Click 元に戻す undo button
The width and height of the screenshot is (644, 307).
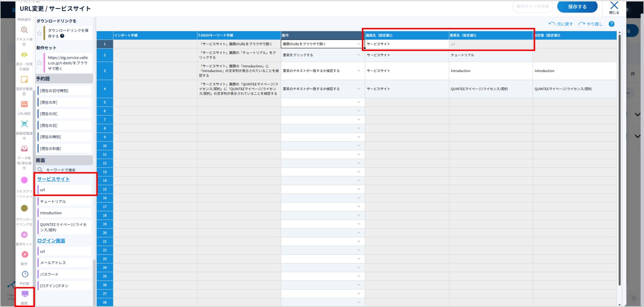(561, 24)
